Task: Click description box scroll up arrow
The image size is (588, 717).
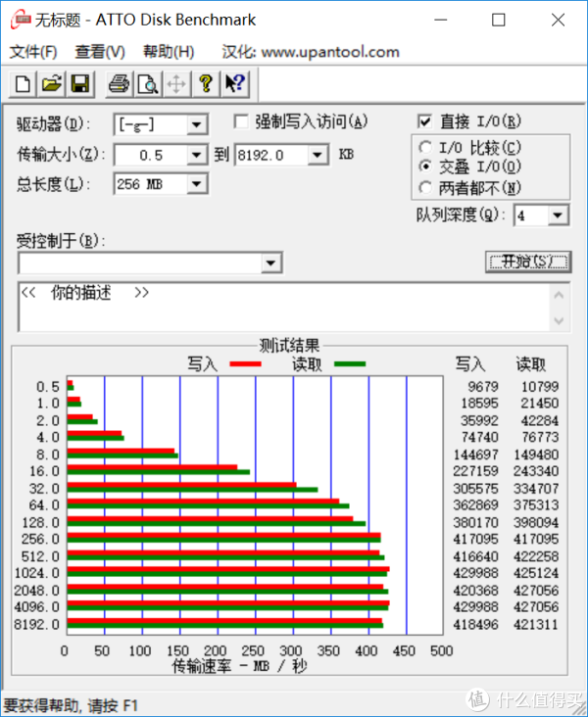Action: click(559, 295)
